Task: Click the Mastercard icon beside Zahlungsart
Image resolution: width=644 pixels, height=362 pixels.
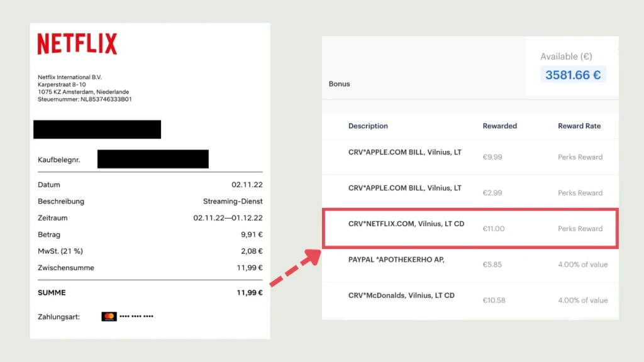Action: click(x=109, y=317)
